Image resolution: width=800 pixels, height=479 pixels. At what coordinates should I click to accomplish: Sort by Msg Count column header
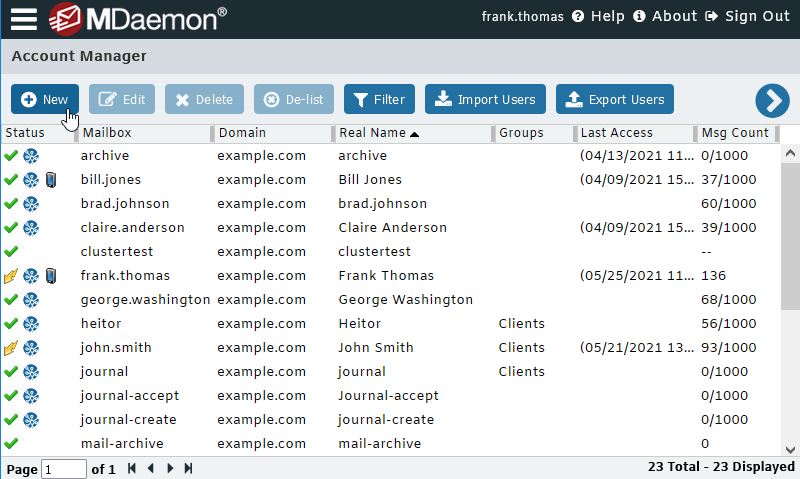[x=737, y=133]
